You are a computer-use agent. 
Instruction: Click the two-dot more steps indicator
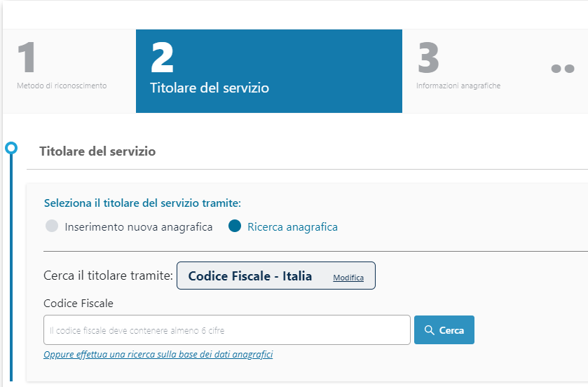tap(562, 69)
